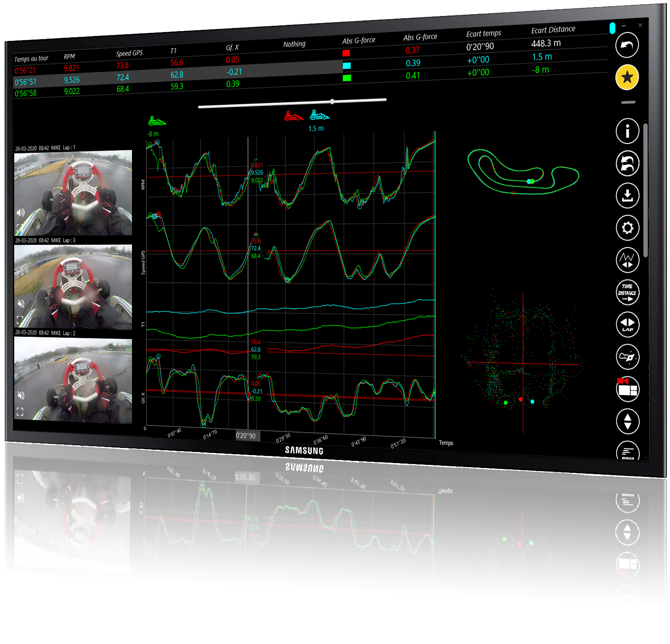Expand Lap 1 video to fullscreen

point(19,229)
